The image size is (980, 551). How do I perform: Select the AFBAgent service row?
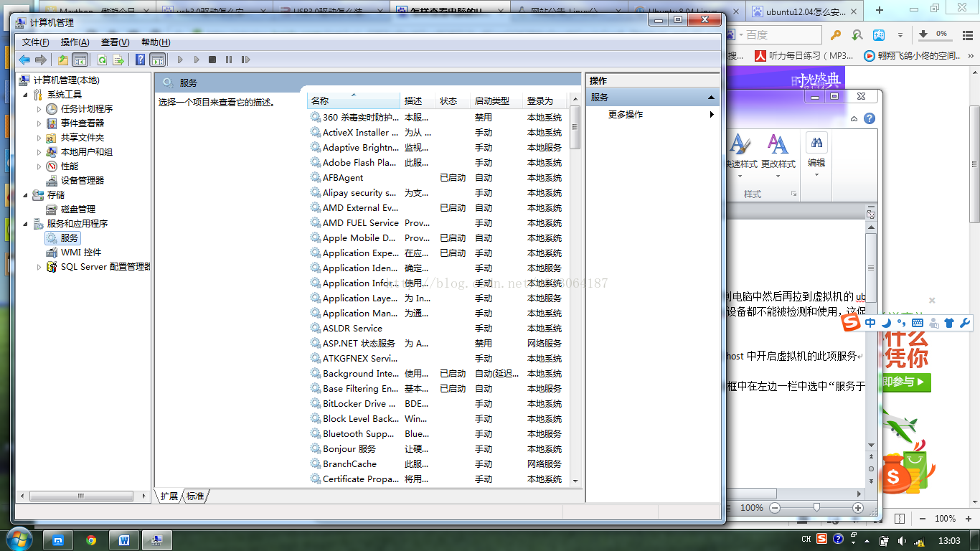pyautogui.click(x=438, y=178)
